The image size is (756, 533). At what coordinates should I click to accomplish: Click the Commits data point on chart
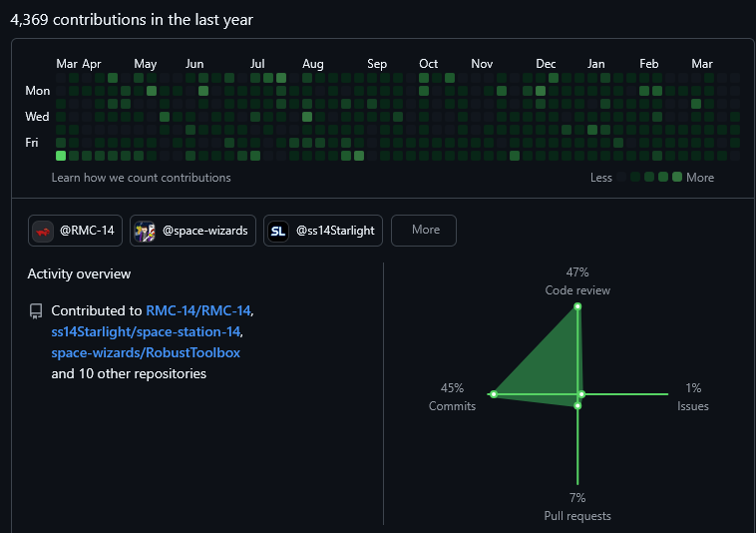pos(493,394)
